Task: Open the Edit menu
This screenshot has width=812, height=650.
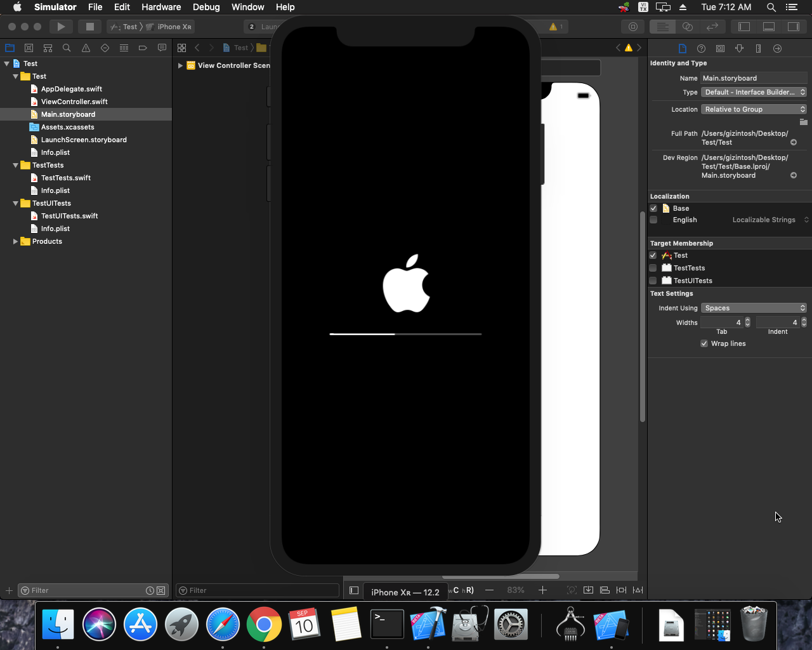Action: point(122,7)
